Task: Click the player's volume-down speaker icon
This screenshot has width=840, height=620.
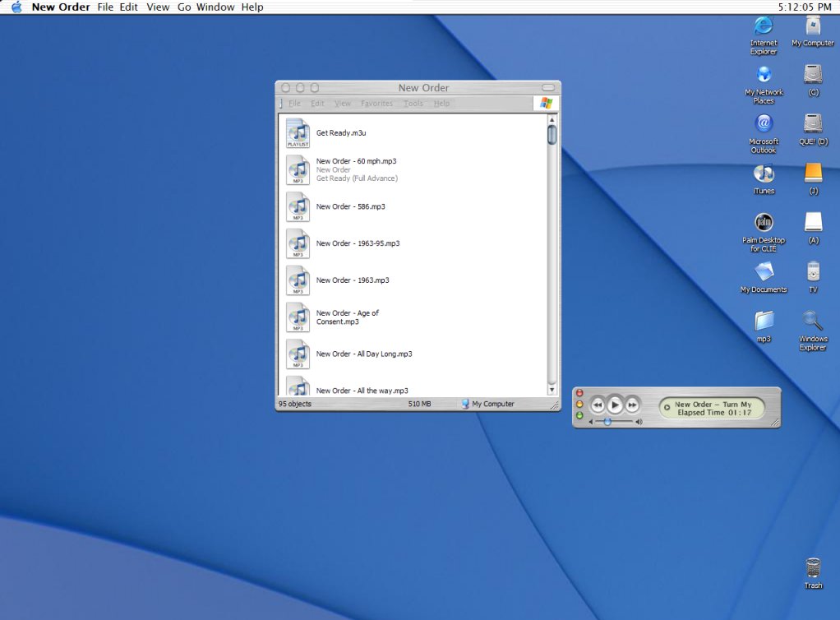Action: click(x=591, y=423)
